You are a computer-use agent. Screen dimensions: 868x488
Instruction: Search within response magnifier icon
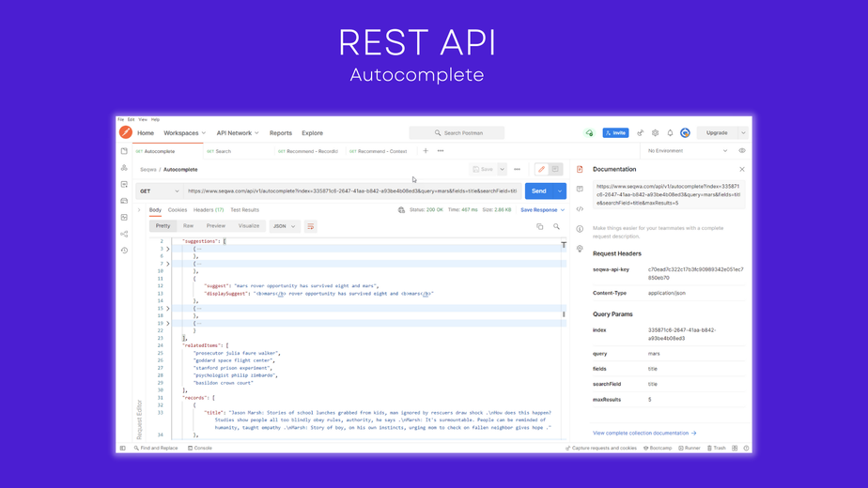tap(556, 226)
